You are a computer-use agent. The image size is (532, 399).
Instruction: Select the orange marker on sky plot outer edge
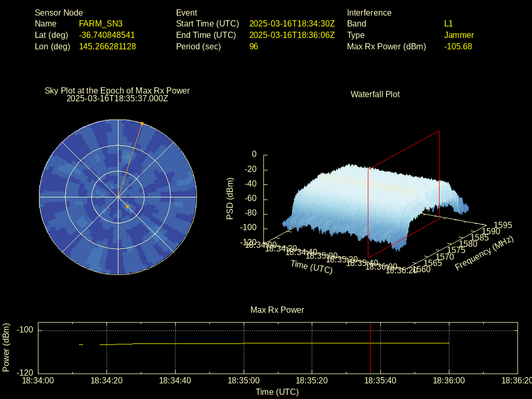[x=142, y=124]
